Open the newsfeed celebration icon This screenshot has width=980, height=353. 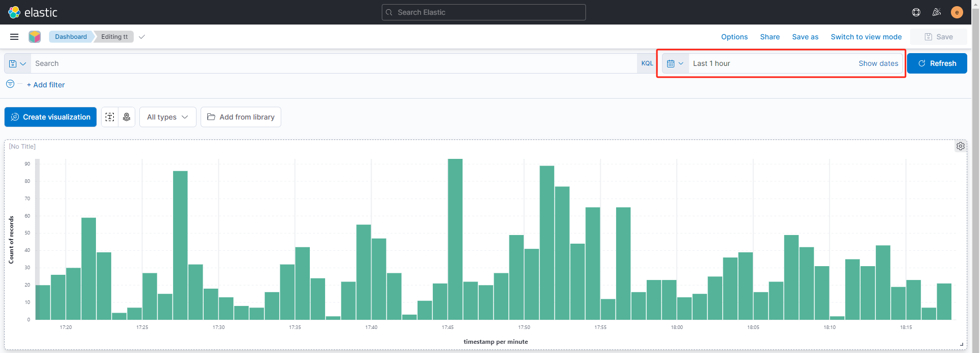(x=937, y=12)
